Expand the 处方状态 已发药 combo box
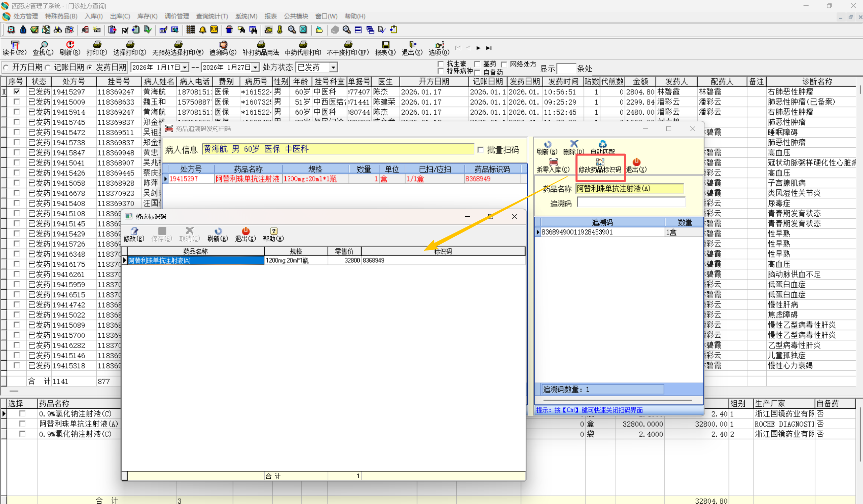 pyautogui.click(x=333, y=68)
